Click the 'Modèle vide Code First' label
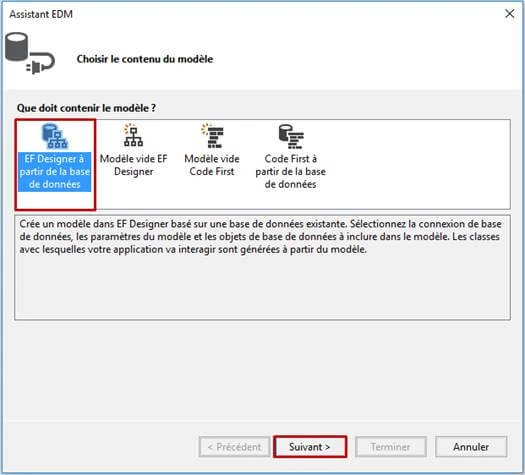 click(212, 165)
